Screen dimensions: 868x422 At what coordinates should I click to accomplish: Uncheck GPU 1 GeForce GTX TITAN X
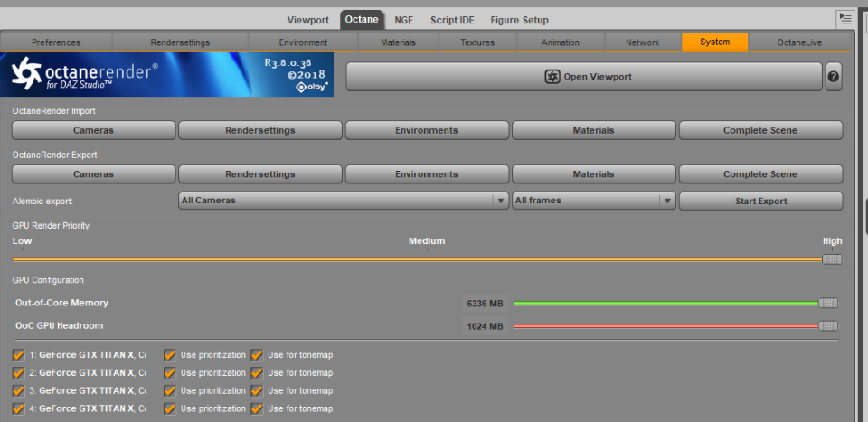pos(18,355)
